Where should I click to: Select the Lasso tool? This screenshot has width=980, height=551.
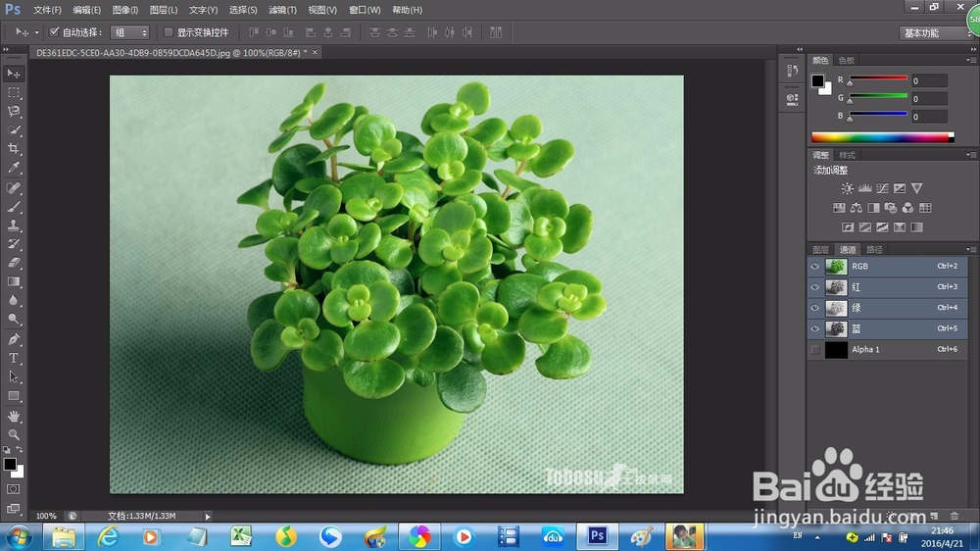click(x=13, y=112)
